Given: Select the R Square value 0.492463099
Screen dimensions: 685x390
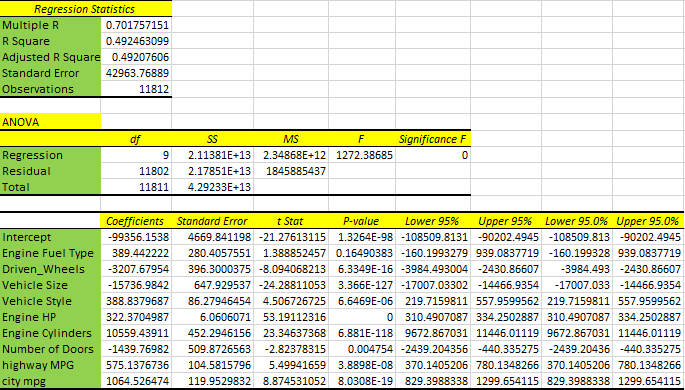Looking at the screenshot, I should pos(136,41).
